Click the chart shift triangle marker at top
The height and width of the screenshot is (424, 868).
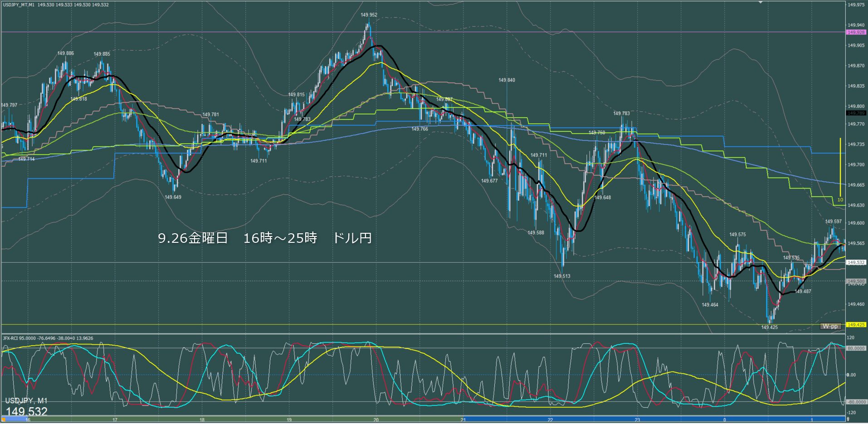click(761, 2)
